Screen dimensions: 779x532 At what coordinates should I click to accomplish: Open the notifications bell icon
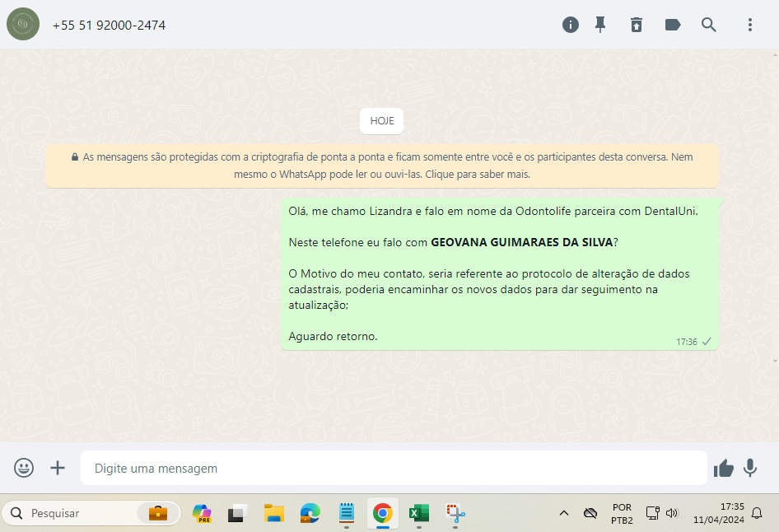point(757,513)
